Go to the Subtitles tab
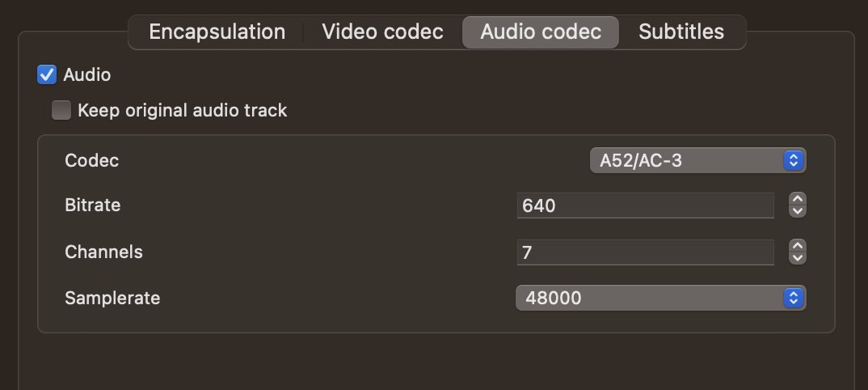The height and width of the screenshot is (390, 868). 681,32
